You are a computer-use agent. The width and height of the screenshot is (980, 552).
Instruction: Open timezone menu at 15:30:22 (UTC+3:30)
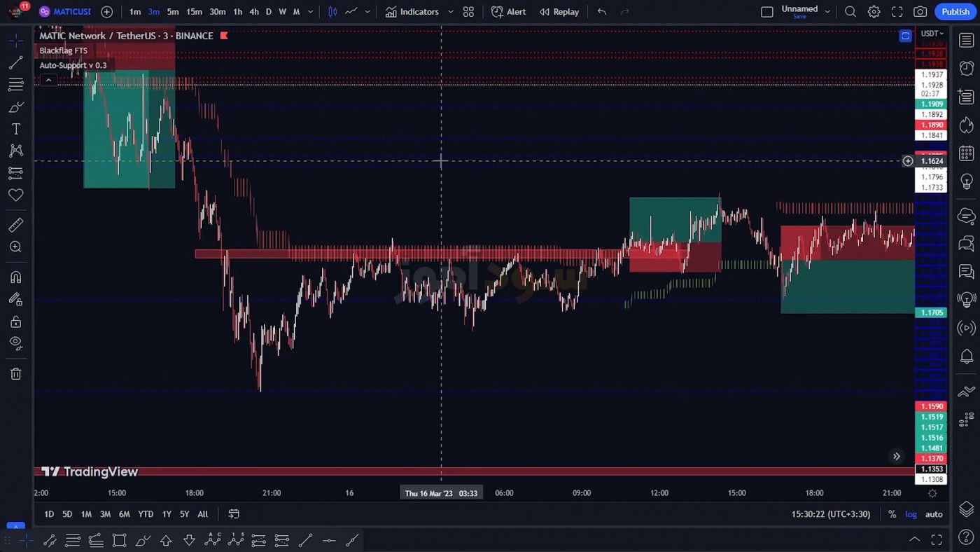click(x=830, y=514)
